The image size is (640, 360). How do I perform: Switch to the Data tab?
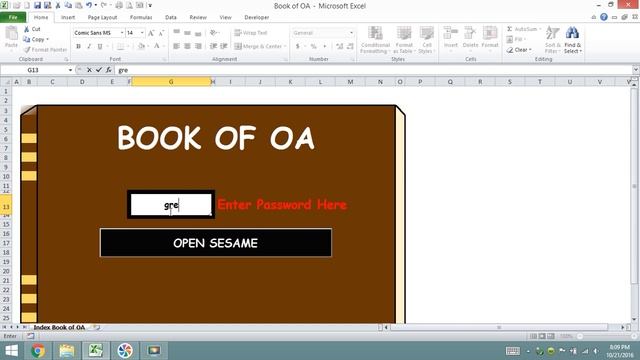[171, 18]
